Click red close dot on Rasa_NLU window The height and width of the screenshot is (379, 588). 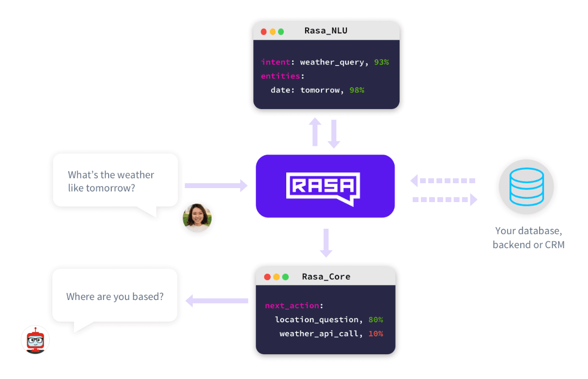coord(264,32)
